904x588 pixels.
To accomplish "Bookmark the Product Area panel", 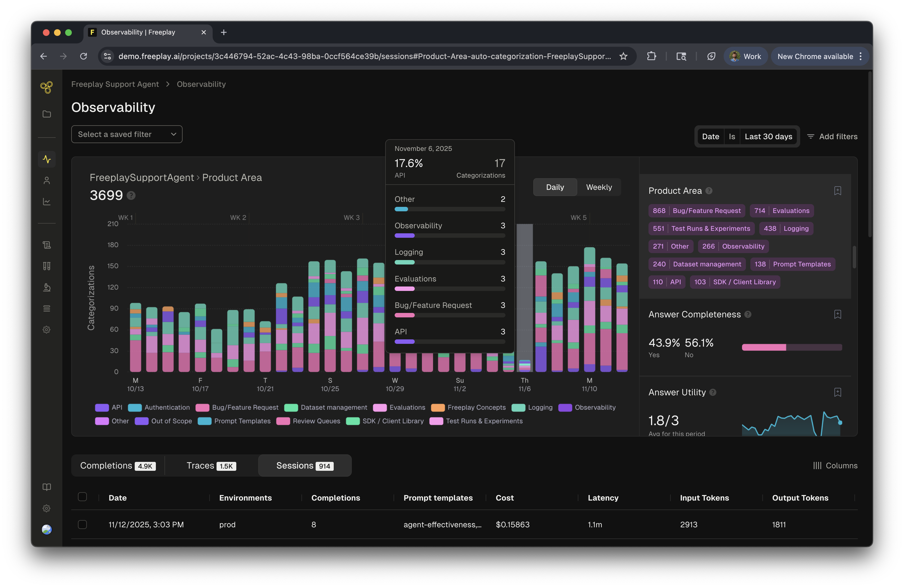I will click(837, 191).
